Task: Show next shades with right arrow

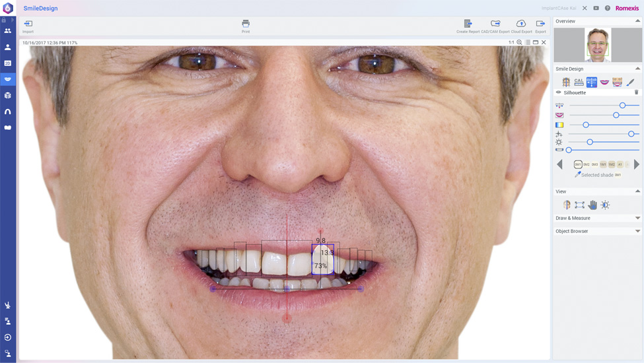Action: (637, 164)
